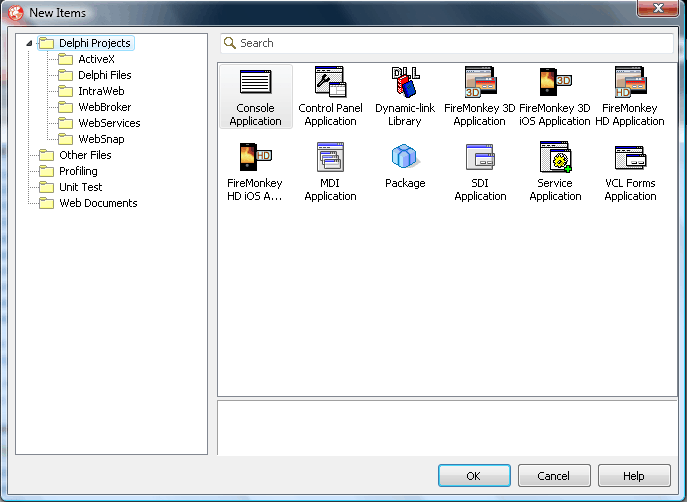
Task: Select the Package icon
Action: point(405,156)
